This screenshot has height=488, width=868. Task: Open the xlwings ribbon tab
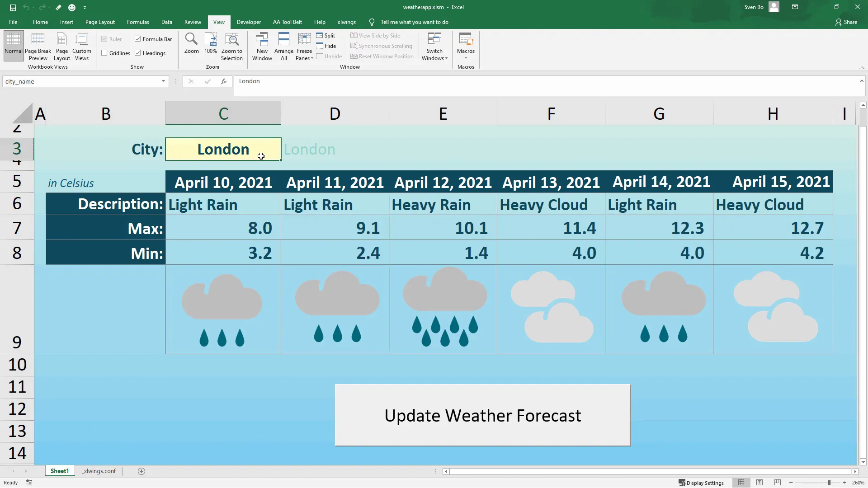[347, 22]
